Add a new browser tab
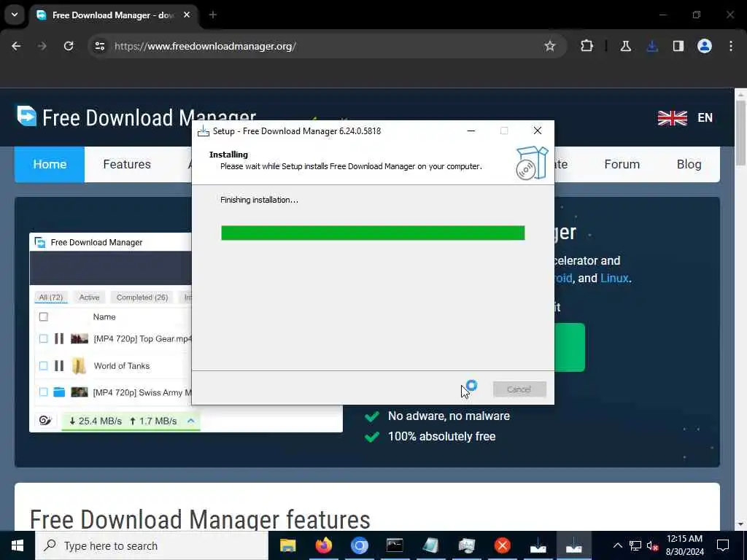 pos(213,15)
